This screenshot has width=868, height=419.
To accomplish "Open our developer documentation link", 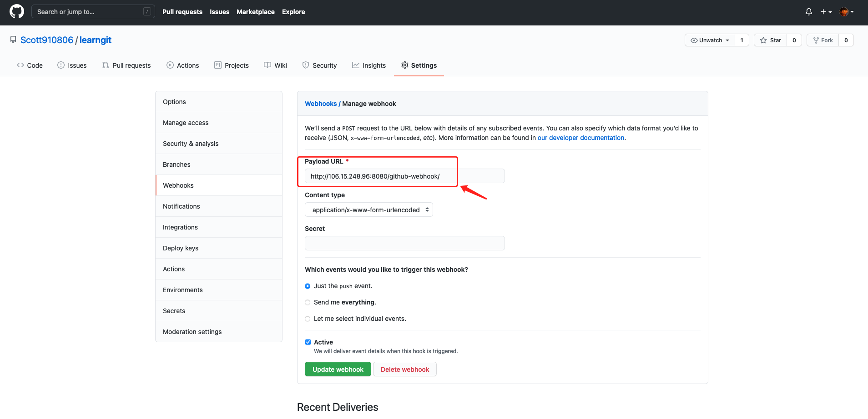I will (x=581, y=138).
